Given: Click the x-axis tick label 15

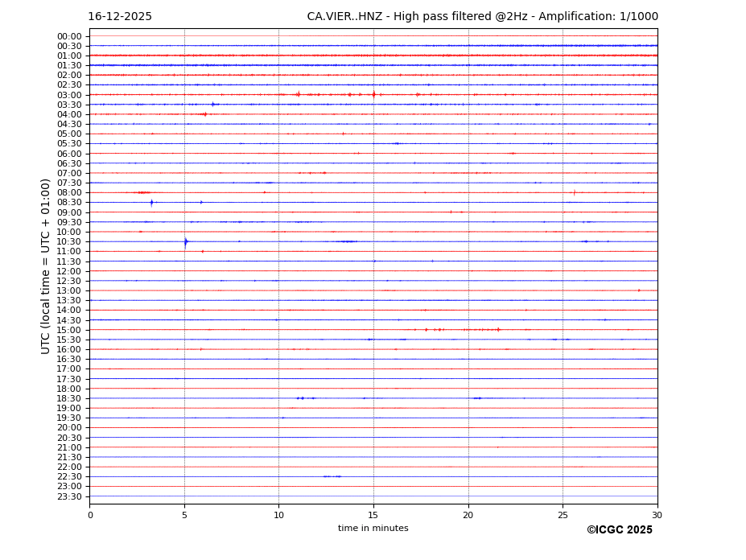Looking at the screenshot, I should (x=373, y=515).
